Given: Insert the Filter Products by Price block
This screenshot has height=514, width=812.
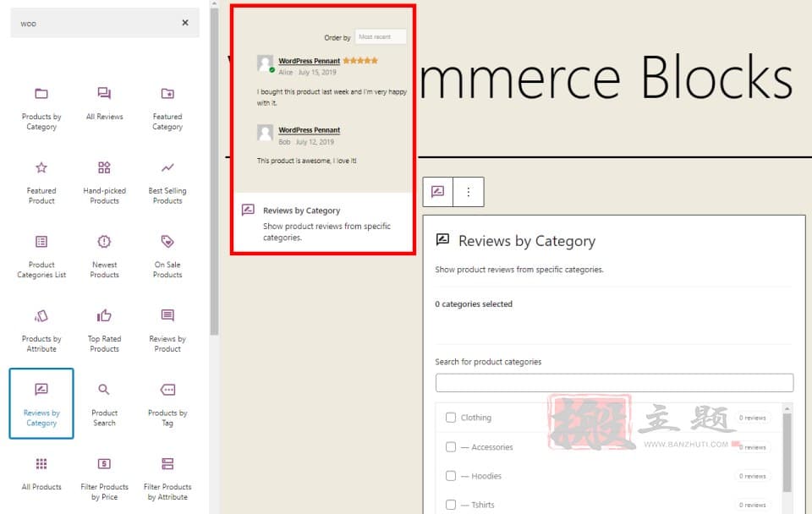Looking at the screenshot, I should 104,478.
